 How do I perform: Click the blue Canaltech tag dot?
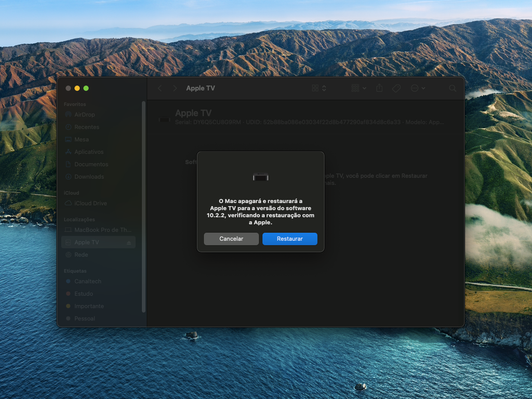[68, 281]
